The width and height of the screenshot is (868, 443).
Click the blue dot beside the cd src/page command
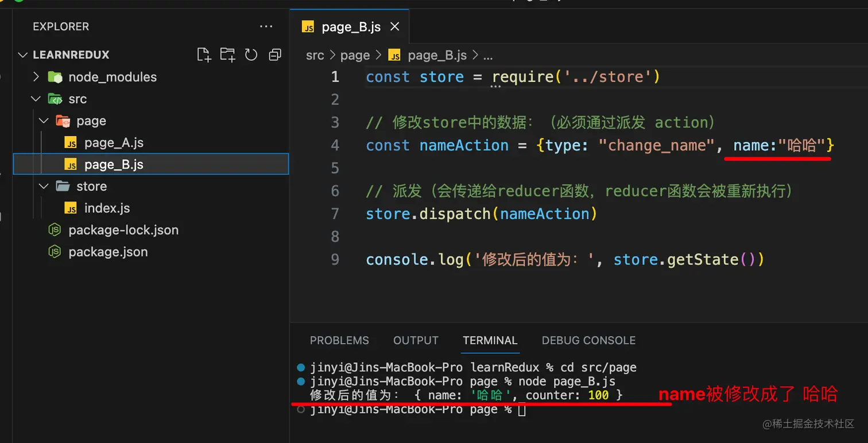[x=301, y=367]
